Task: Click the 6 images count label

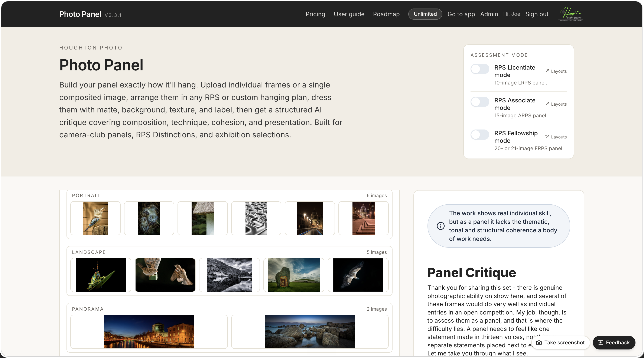Action: (x=377, y=195)
